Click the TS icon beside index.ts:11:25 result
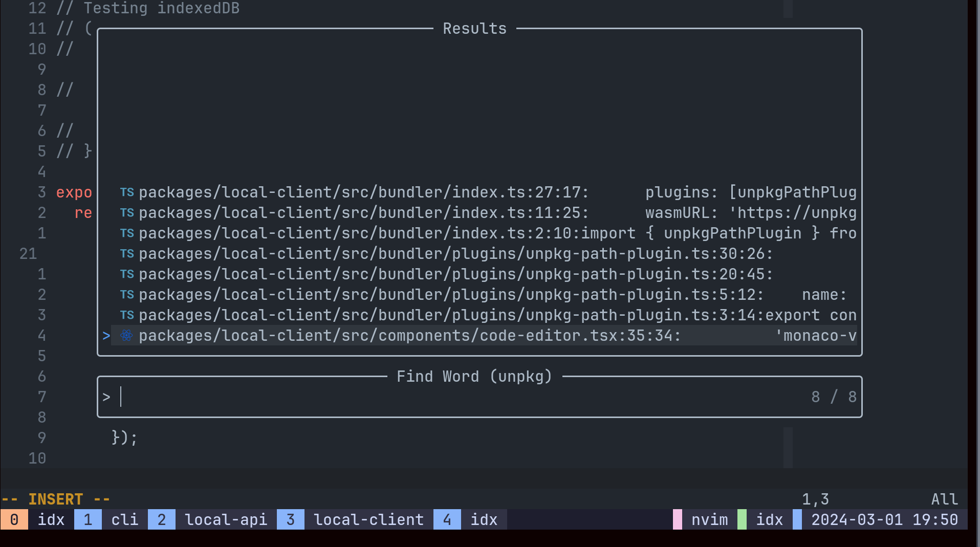The height and width of the screenshot is (547, 980). [x=127, y=213]
